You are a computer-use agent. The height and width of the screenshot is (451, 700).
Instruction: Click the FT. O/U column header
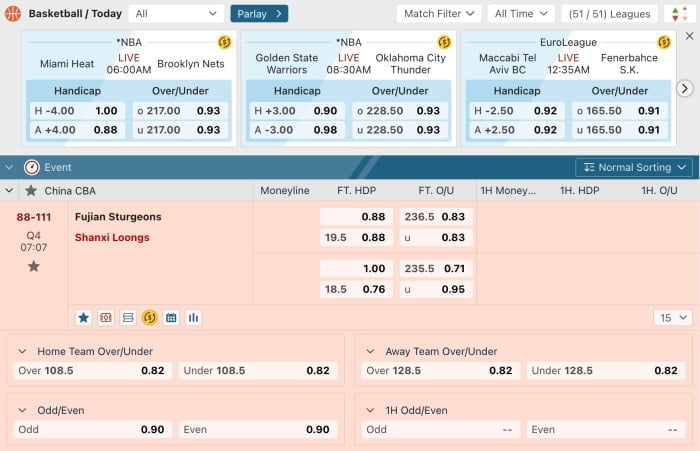436,191
